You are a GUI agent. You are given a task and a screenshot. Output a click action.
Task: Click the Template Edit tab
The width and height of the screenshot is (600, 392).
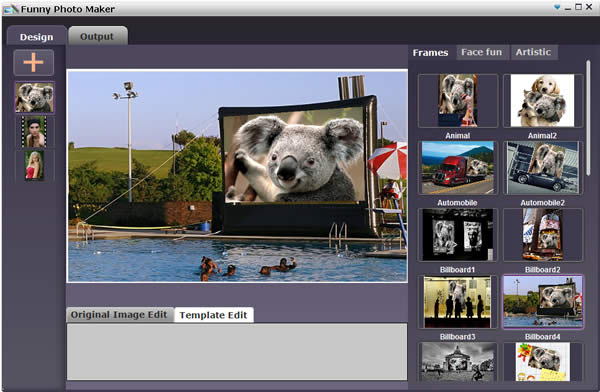tap(213, 315)
